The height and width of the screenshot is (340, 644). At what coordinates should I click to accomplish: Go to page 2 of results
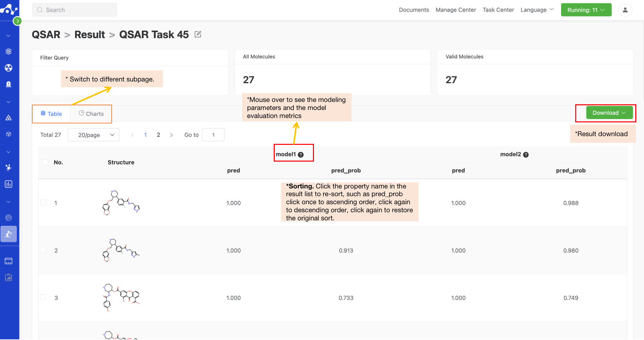158,135
